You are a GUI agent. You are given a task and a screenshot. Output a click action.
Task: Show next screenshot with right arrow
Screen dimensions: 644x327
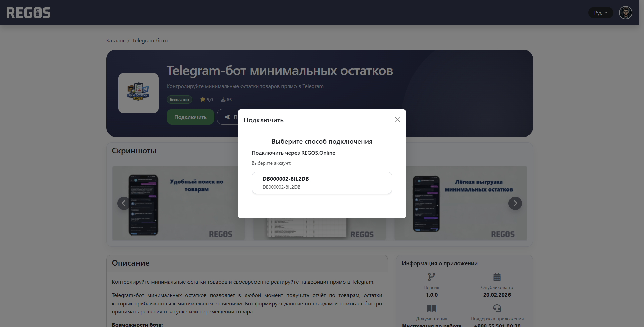pyautogui.click(x=515, y=203)
